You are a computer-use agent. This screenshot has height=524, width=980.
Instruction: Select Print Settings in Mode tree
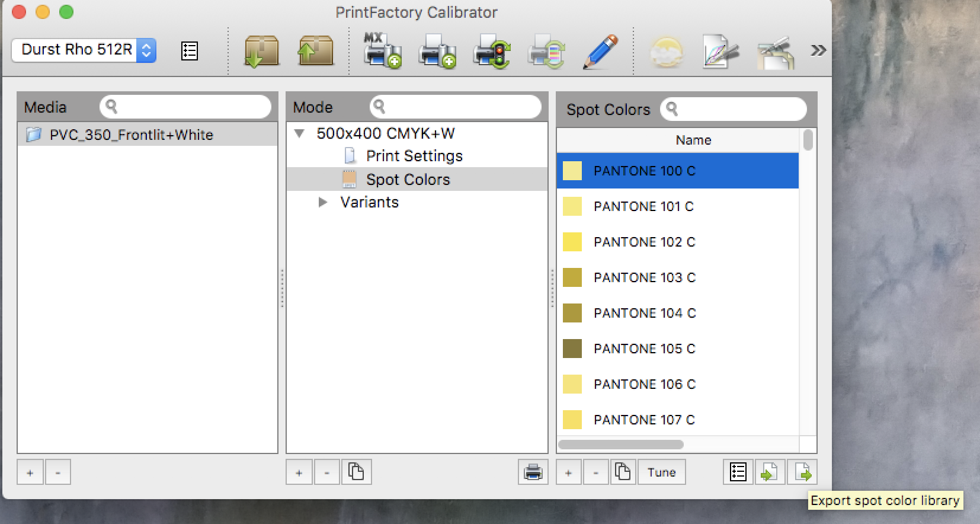pyautogui.click(x=414, y=156)
